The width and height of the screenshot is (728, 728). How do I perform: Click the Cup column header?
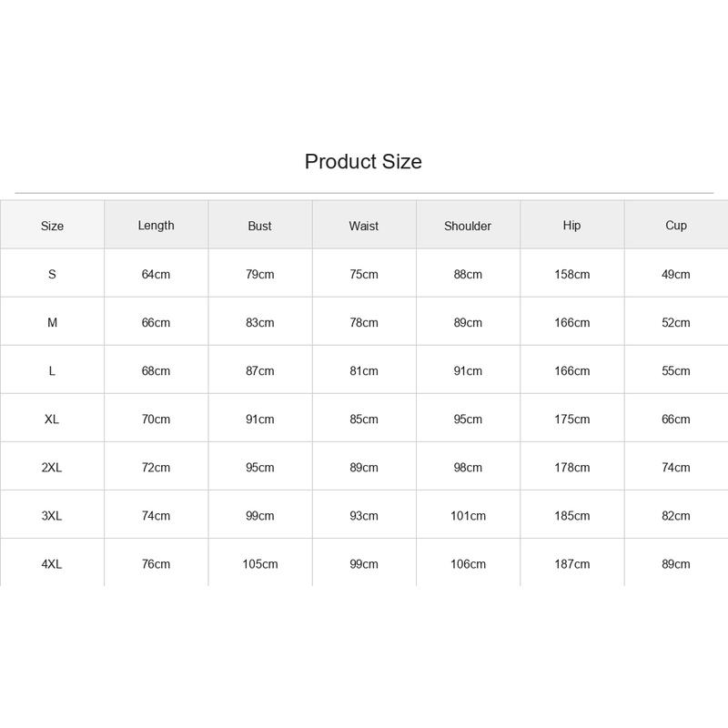click(675, 225)
